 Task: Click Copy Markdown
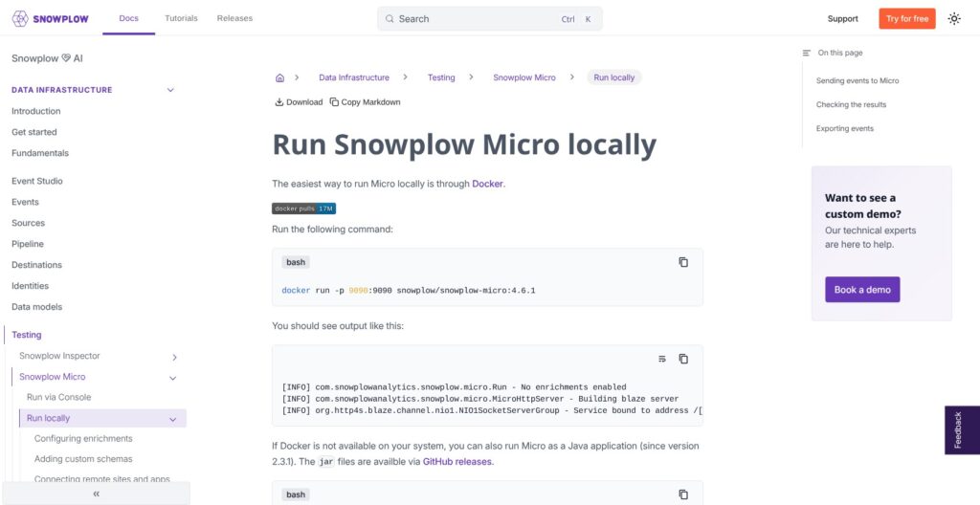(x=365, y=102)
